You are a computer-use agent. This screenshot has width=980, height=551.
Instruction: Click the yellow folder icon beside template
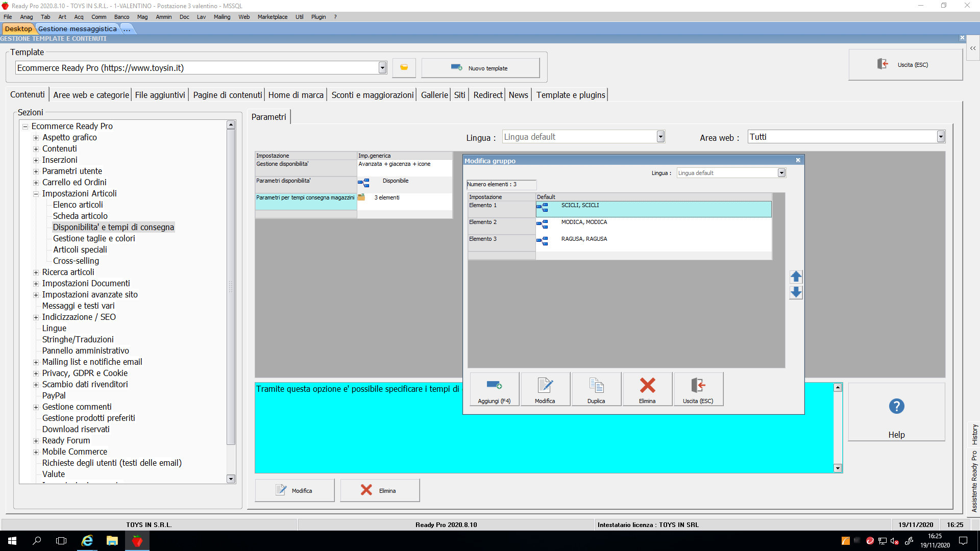coord(404,68)
